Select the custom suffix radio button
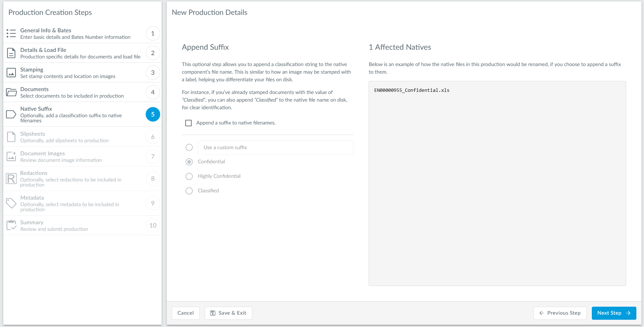 click(x=189, y=147)
